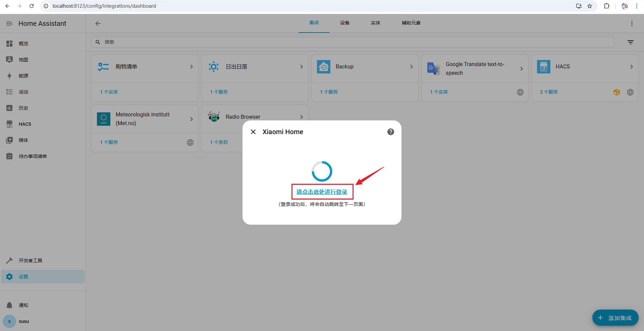The height and width of the screenshot is (331, 644).
Task: Expand the 购物清单 card chevron
Action: (192, 67)
